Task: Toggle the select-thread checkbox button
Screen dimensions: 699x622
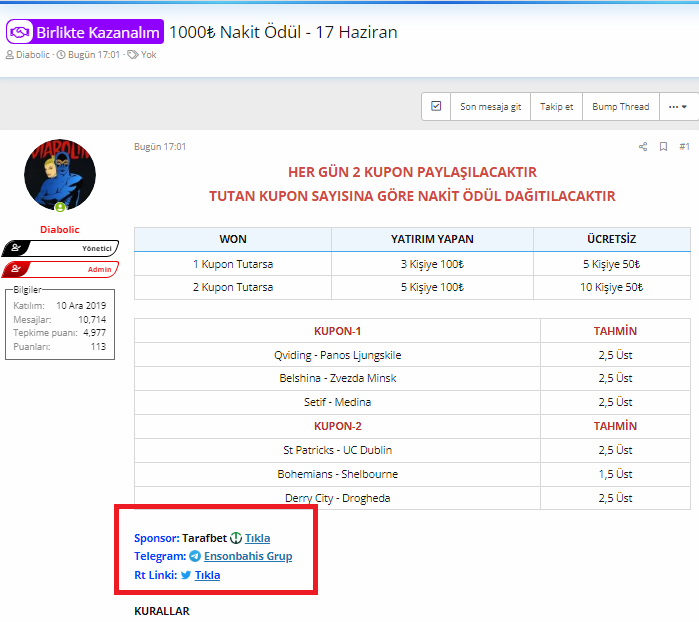Action: click(x=436, y=107)
